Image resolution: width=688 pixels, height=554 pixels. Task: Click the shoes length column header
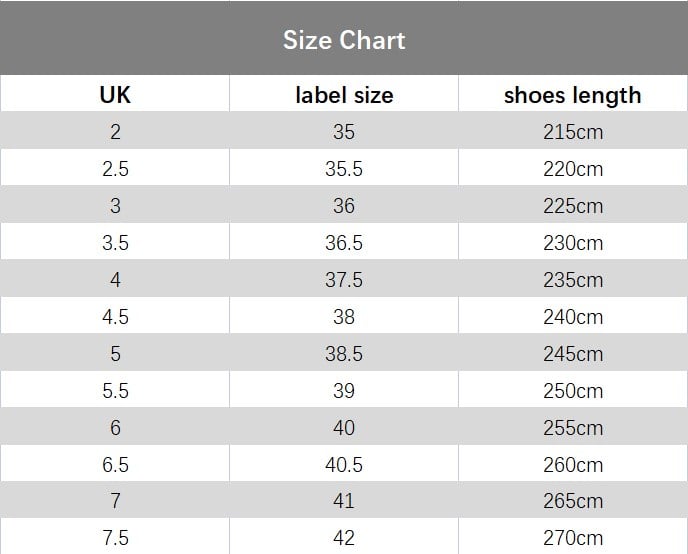[x=572, y=95]
